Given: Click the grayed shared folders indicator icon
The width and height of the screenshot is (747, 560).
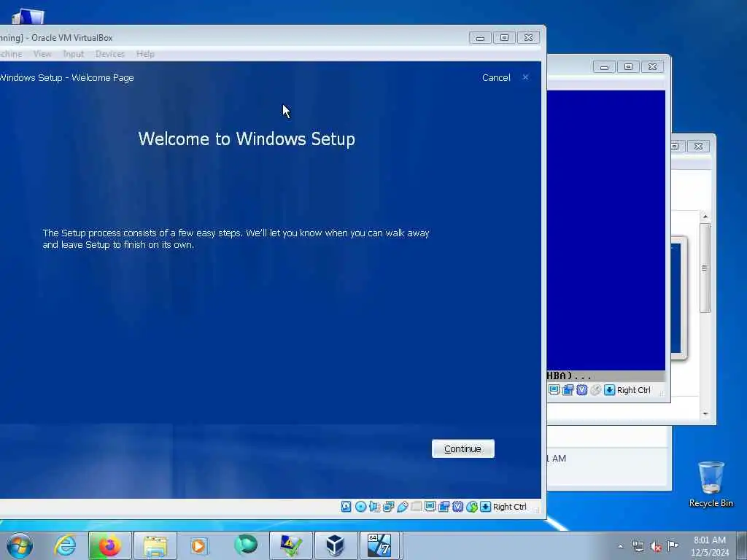Looking at the screenshot, I should [x=417, y=507].
